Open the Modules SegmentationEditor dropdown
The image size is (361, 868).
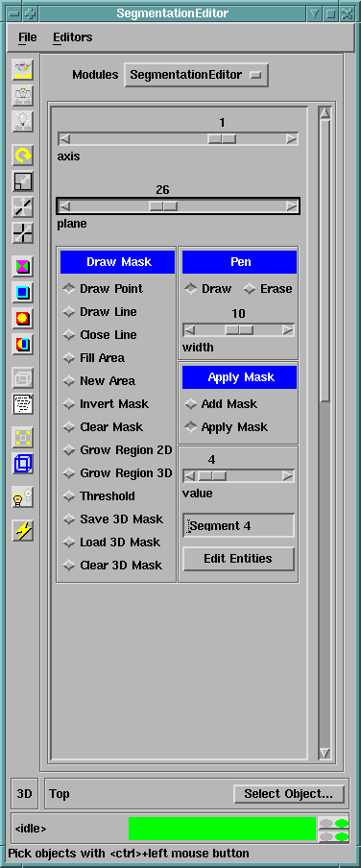click(x=197, y=75)
